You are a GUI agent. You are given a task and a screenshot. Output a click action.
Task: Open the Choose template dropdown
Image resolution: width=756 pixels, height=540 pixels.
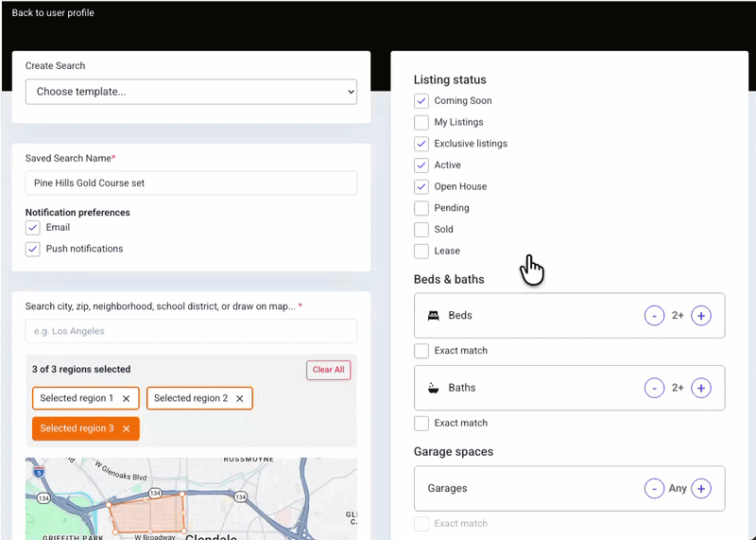click(x=192, y=92)
